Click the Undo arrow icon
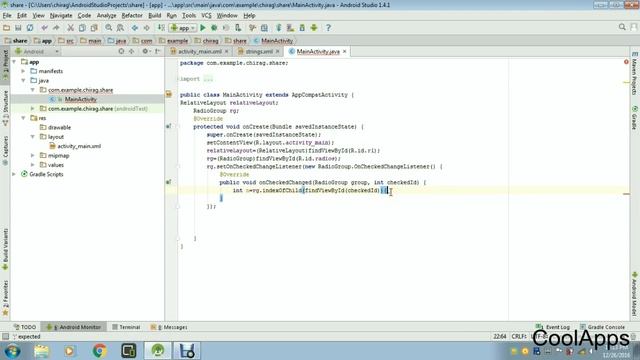640x360 pixels. pyautogui.click(x=44, y=28)
